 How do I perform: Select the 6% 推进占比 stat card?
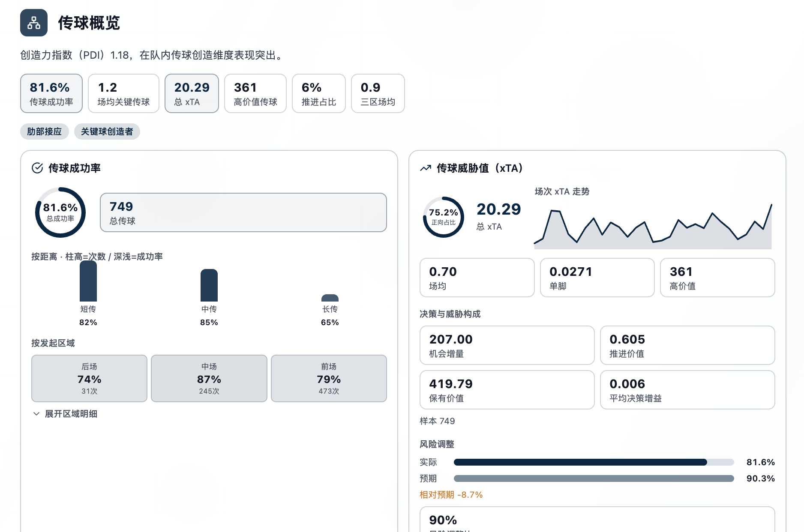tap(319, 93)
